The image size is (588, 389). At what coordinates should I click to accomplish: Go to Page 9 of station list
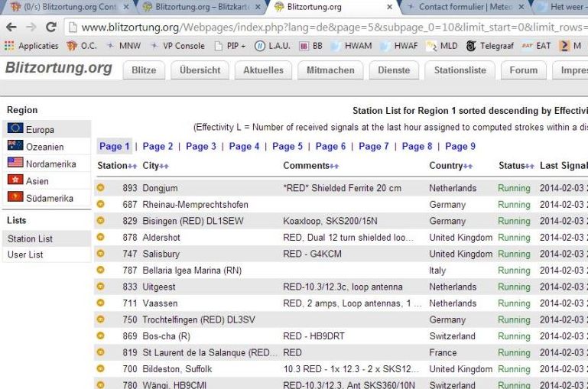[460, 146]
